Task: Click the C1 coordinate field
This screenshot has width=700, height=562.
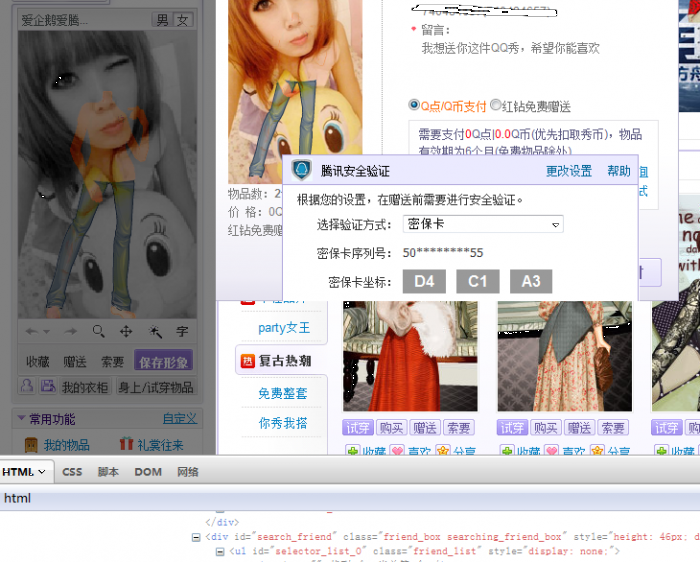Action: (478, 281)
